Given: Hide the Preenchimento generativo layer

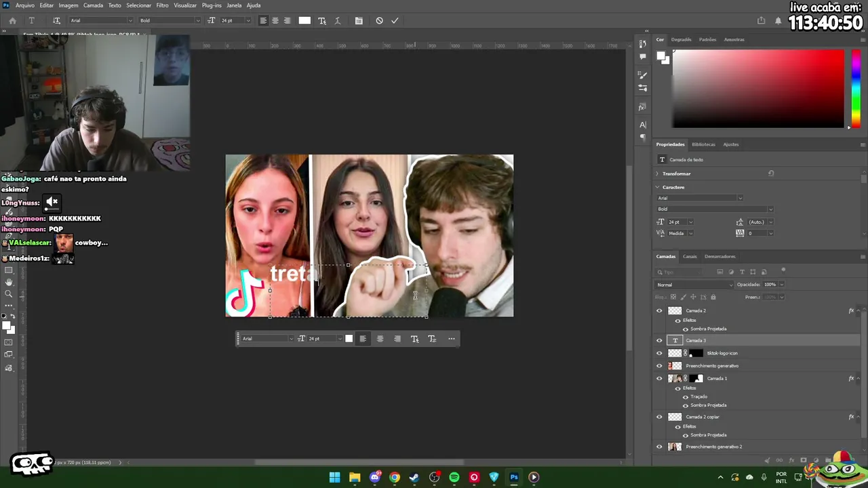Looking at the screenshot, I should pyautogui.click(x=659, y=366).
